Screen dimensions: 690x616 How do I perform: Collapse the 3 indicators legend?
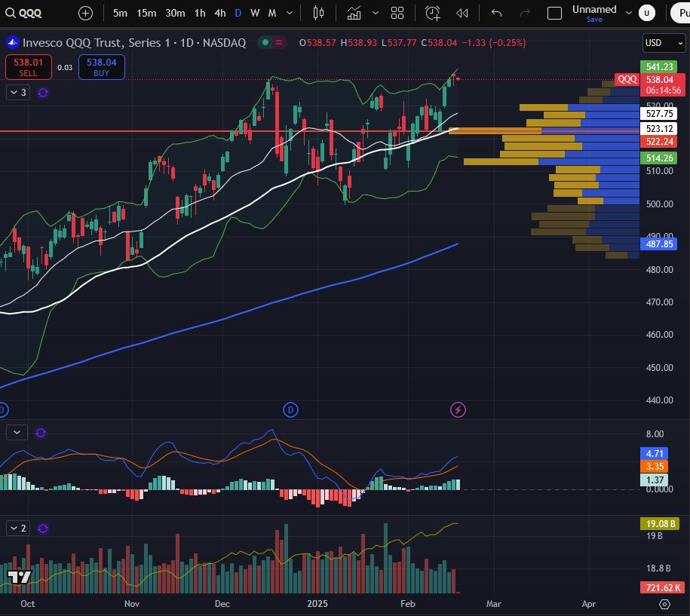[x=18, y=93]
